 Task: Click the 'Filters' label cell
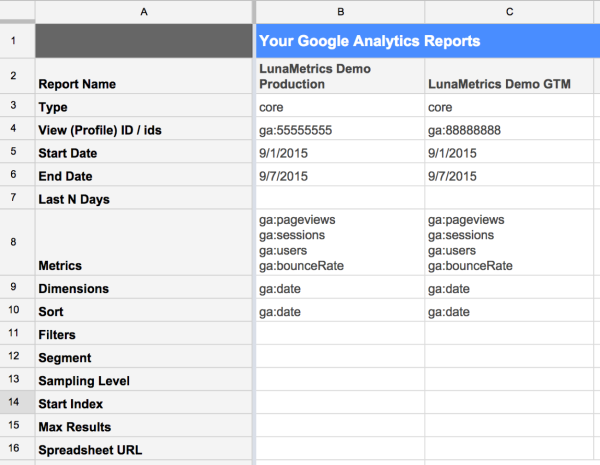(x=143, y=333)
